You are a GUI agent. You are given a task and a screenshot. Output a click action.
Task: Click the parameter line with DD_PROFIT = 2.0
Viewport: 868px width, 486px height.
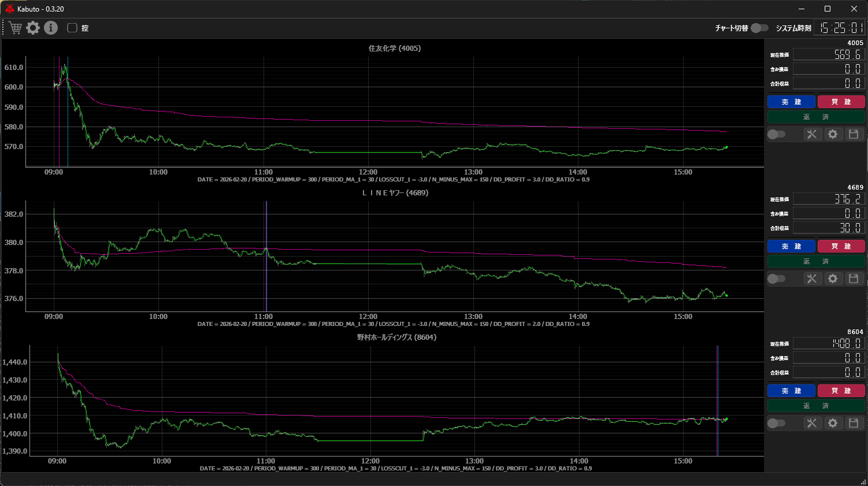(394, 324)
